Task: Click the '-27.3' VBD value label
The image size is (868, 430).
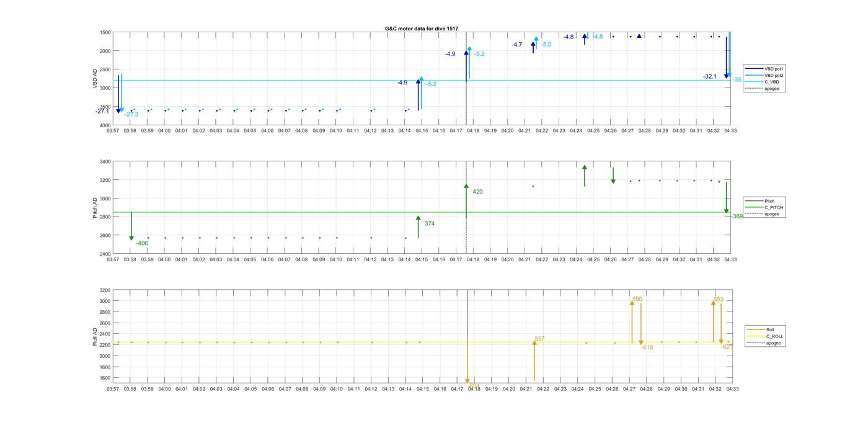Action: click(x=131, y=115)
